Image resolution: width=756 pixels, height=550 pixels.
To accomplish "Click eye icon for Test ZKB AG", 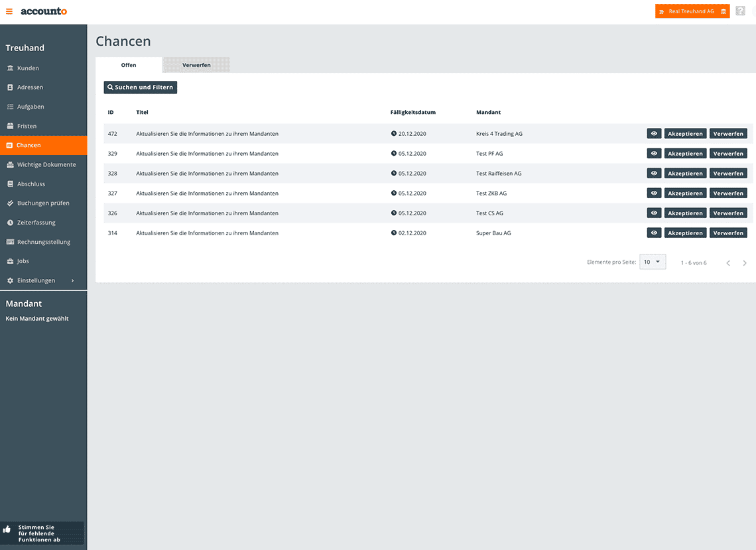I will click(654, 193).
